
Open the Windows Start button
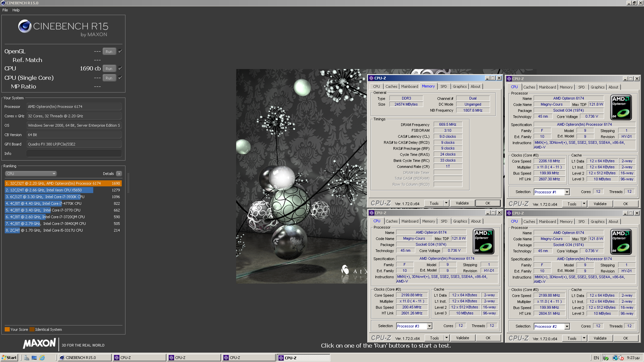(9, 358)
